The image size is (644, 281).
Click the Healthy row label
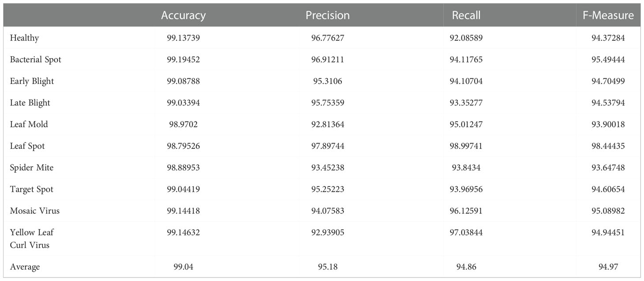(24, 38)
